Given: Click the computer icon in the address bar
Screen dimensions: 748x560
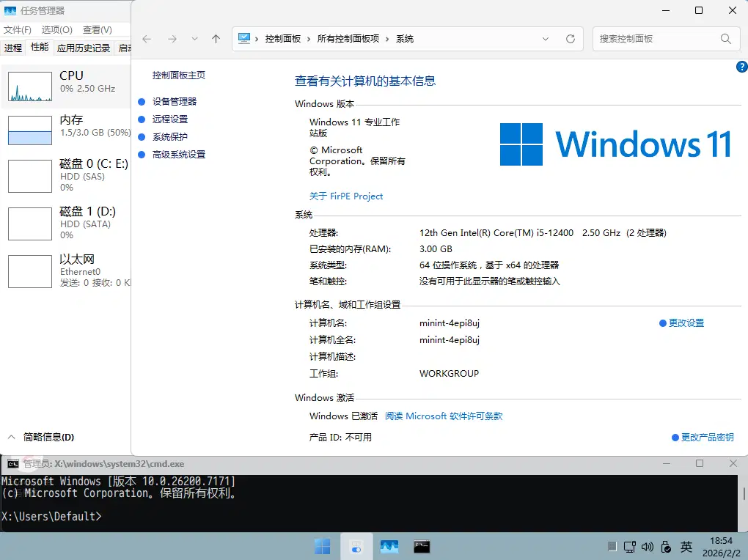Looking at the screenshot, I should pos(244,39).
